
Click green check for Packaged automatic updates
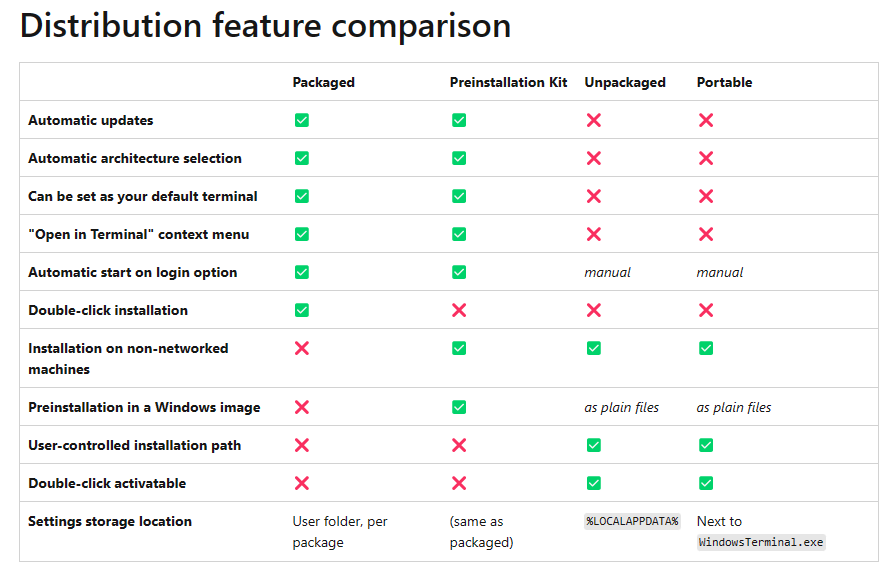[x=302, y=120]
